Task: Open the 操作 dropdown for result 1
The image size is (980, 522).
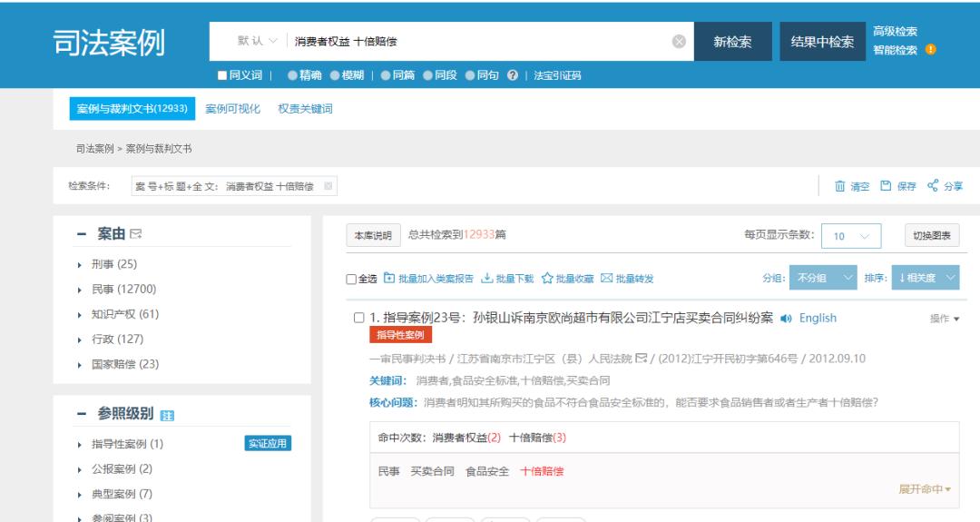Action: [945, 319]
